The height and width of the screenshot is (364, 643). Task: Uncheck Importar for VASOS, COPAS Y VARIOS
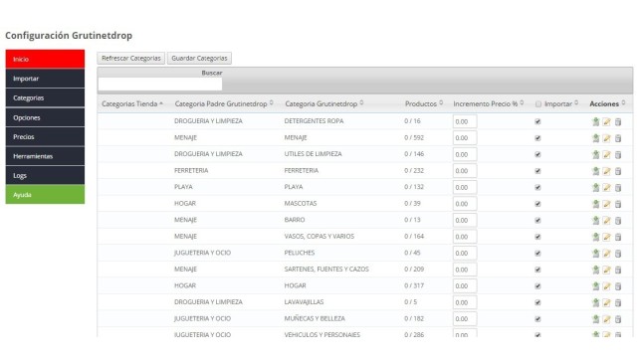537,237
